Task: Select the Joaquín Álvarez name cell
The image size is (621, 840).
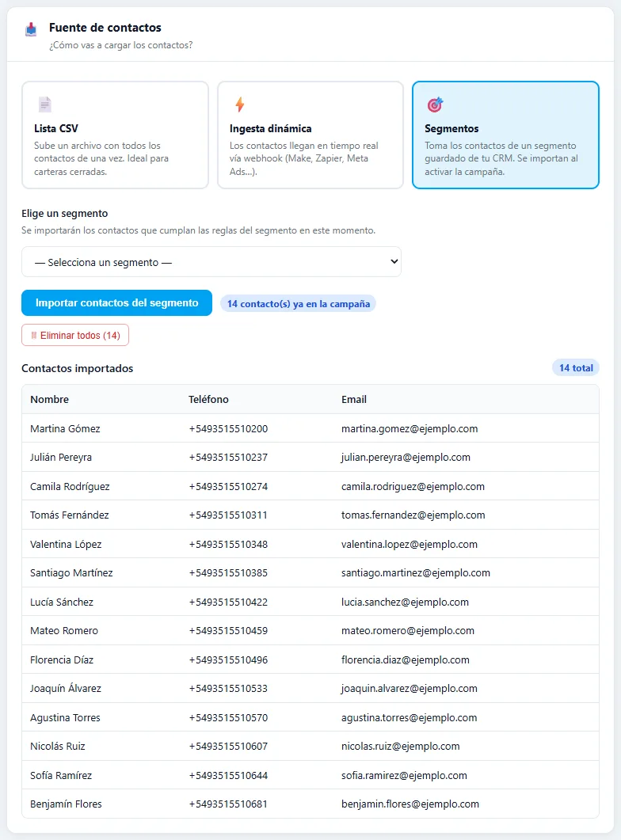Action: coord(66,689)
